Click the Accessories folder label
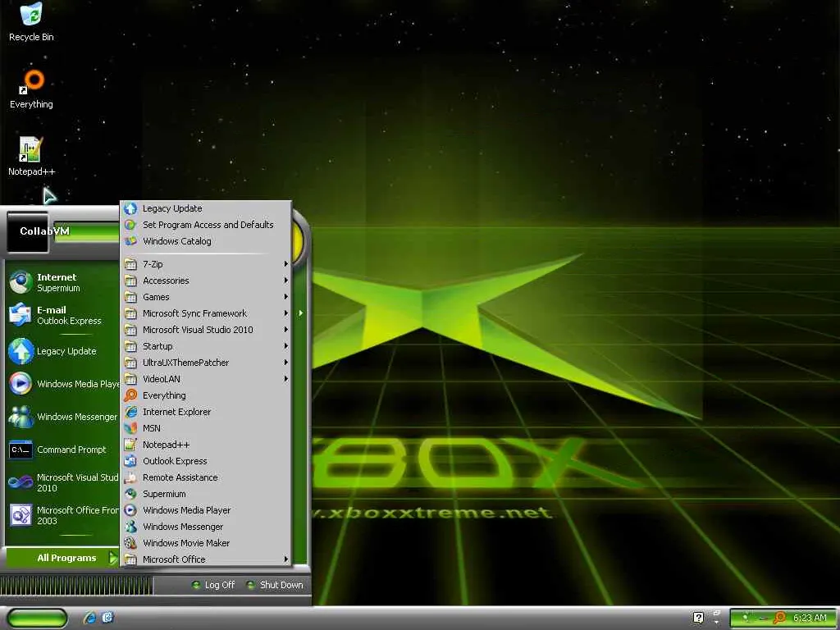 tap(166, 281)
